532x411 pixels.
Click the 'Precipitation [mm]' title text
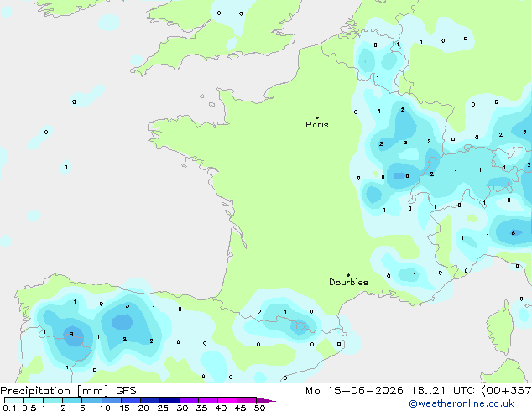pos(55,391)
